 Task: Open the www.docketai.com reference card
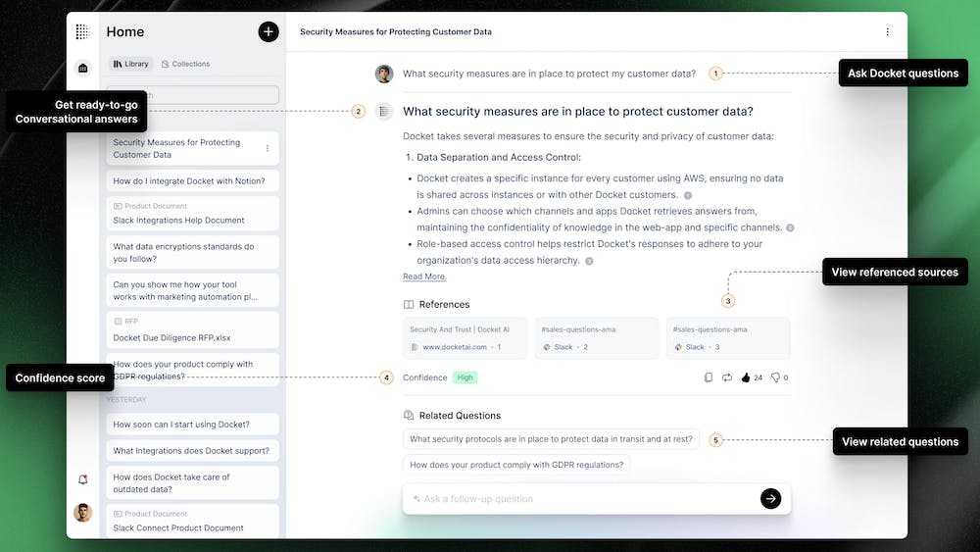point(465,338)
